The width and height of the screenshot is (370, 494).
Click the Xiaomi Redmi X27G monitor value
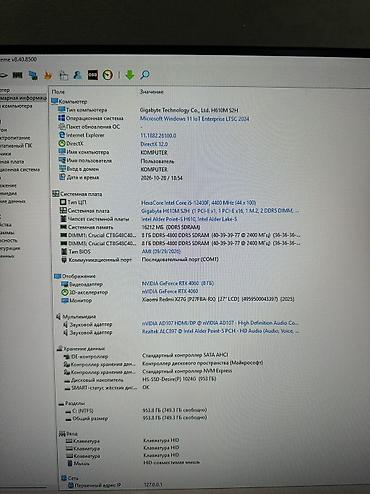pos(218,299)
